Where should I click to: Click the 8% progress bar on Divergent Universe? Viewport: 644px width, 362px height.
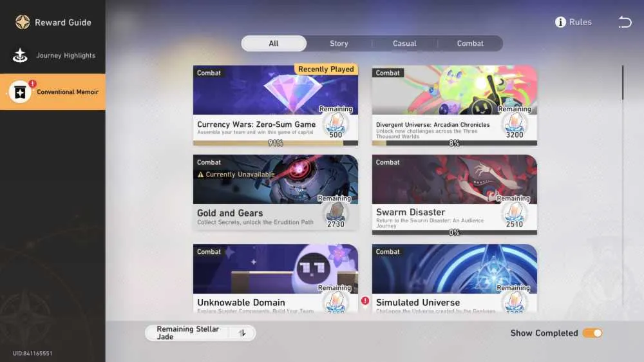[454, 143]
